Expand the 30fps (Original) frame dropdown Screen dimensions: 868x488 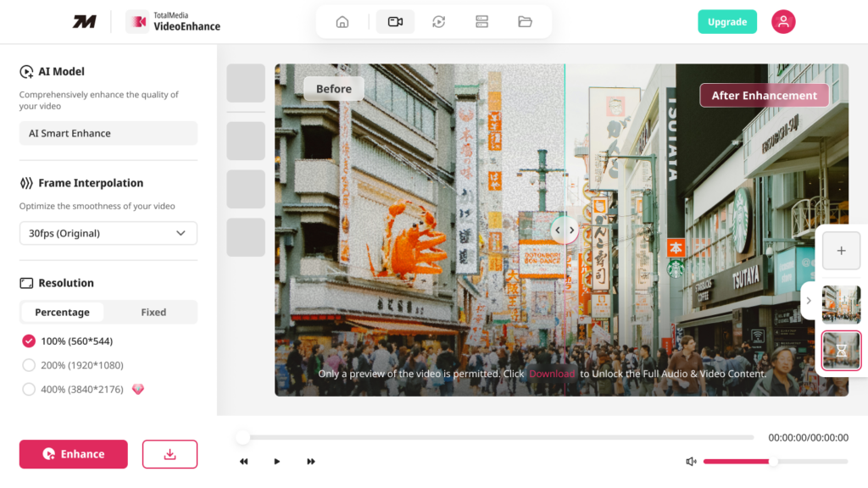(108, 233)
